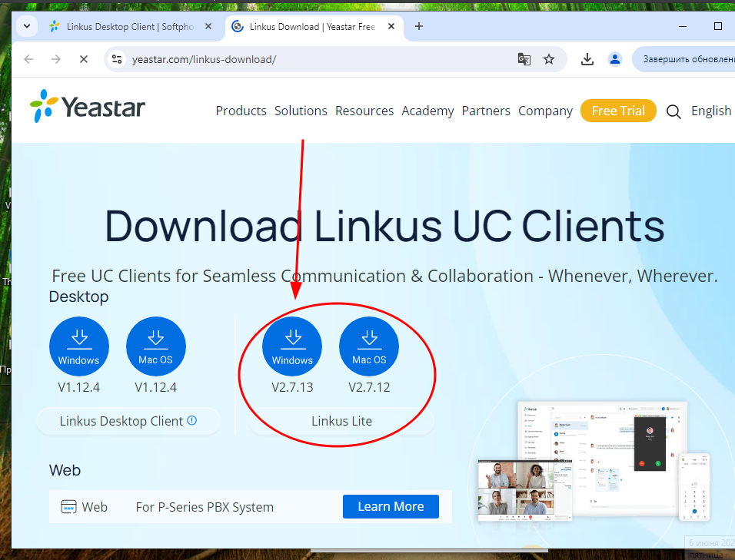The width and height of the screenshot is (735, 560).
Task: Close the Linkus Download tab
Action: (x=391, y=27)
